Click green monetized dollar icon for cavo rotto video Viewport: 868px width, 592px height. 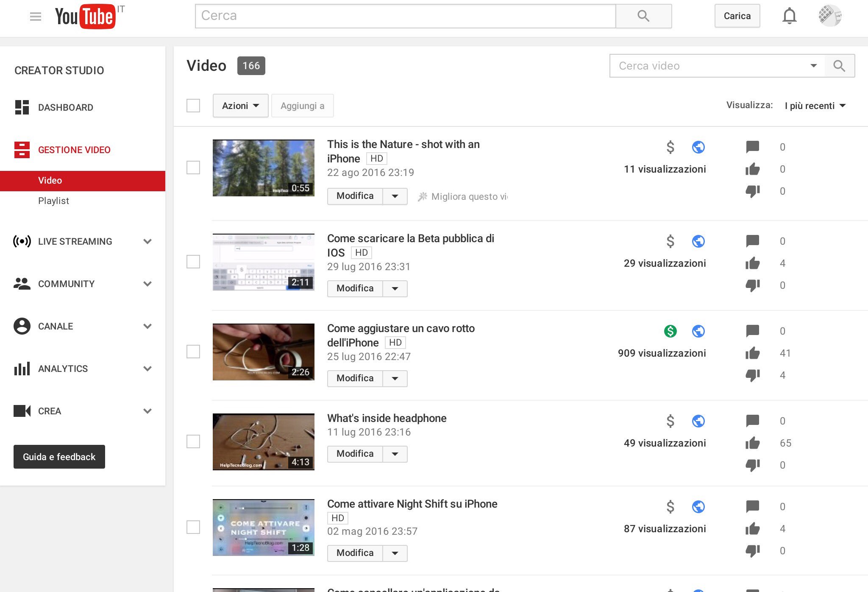(x=670, y=331)
